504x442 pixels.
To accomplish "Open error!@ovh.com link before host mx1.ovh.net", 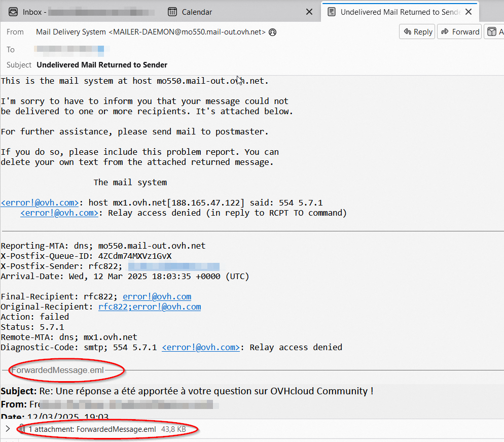I will point(40,203).
